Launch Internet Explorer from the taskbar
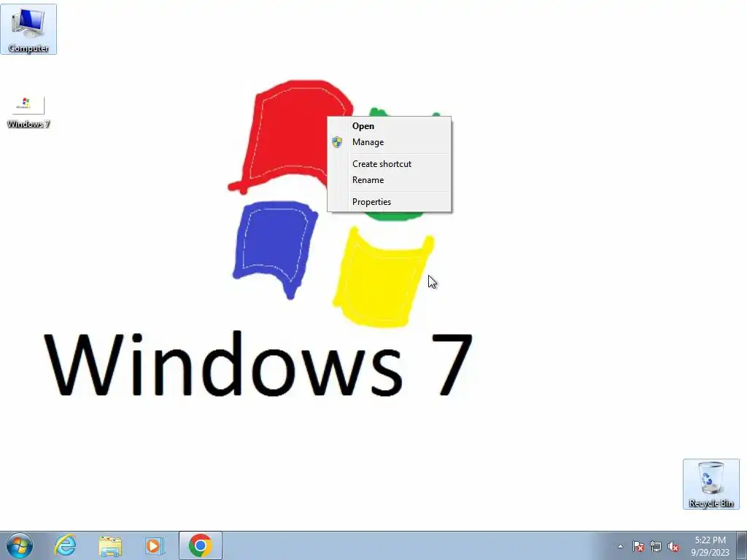The width and height of the screenshot is (747, 560). pos(65,545)
